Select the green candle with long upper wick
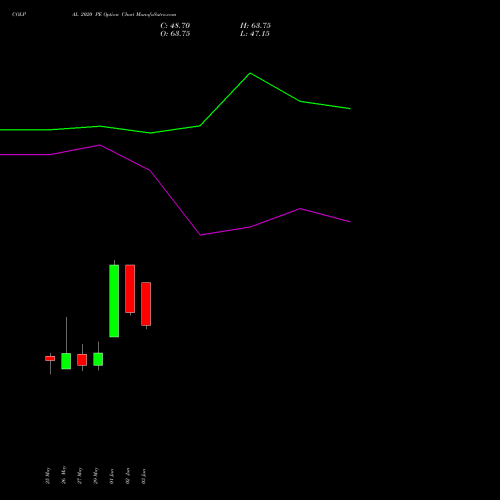Image resolution: width=500 pixels, height=500 pixels. point(66,361)
